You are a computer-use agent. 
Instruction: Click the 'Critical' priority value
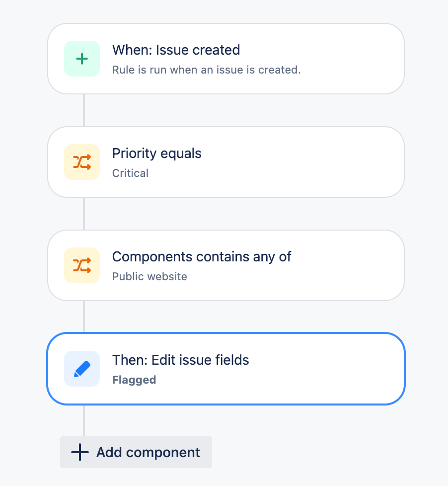[130, 173]
